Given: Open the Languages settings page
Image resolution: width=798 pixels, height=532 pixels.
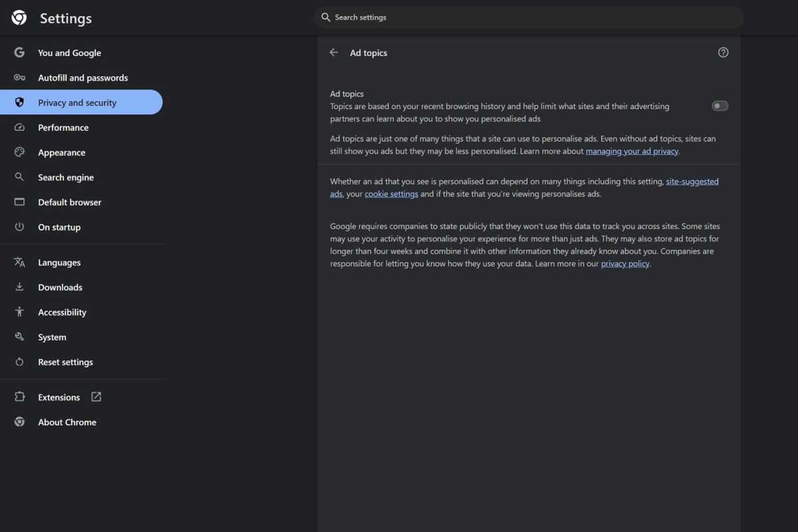Looking at the screenshot, I should click(x=59, y=263).
